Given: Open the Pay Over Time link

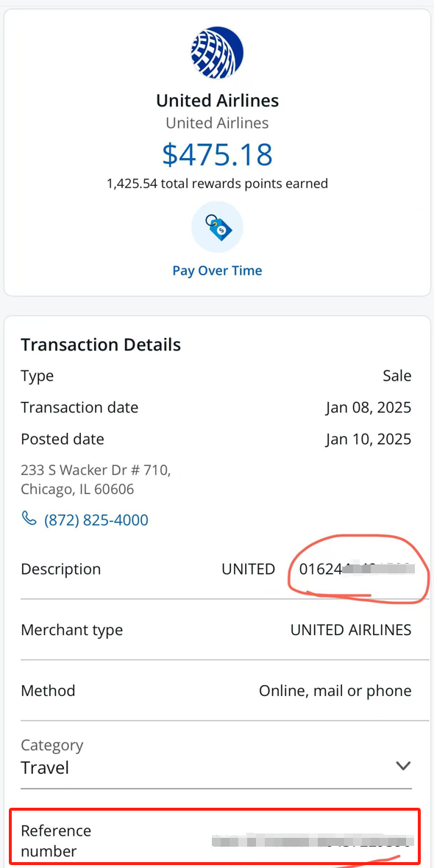Looking at the screenshot, I should [x=217, y=270].
